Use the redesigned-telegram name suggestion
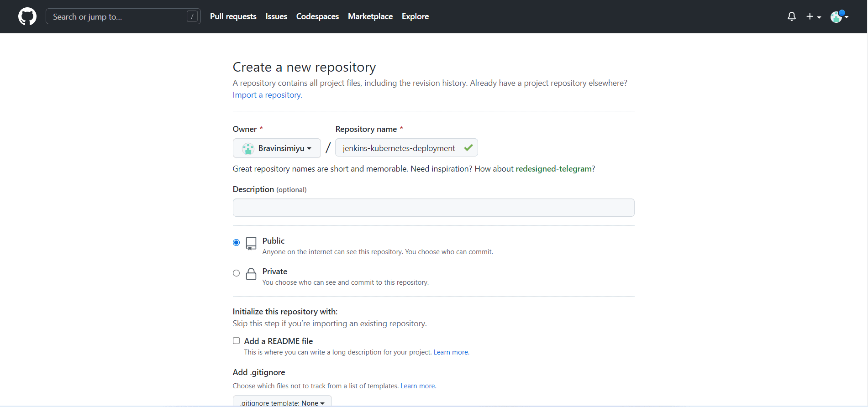 click(x=553, y=169)
